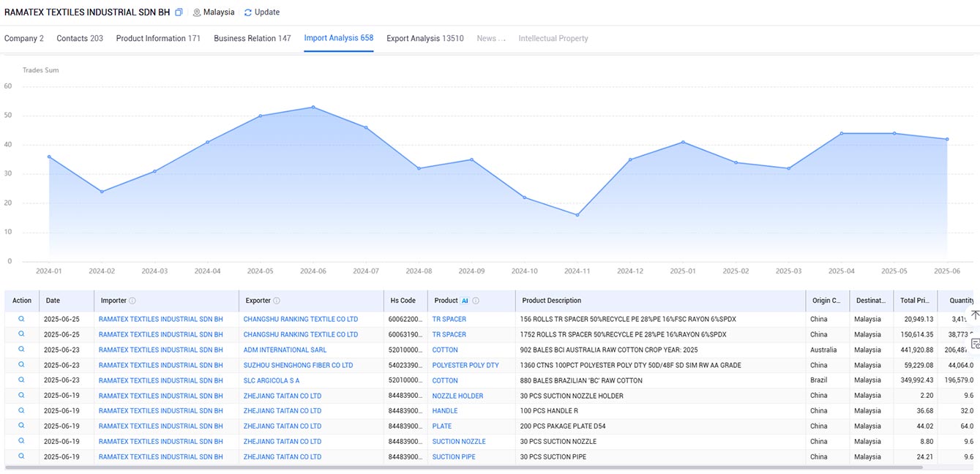Click the NOZZLE HOLDER product link

tap(458, 396)
